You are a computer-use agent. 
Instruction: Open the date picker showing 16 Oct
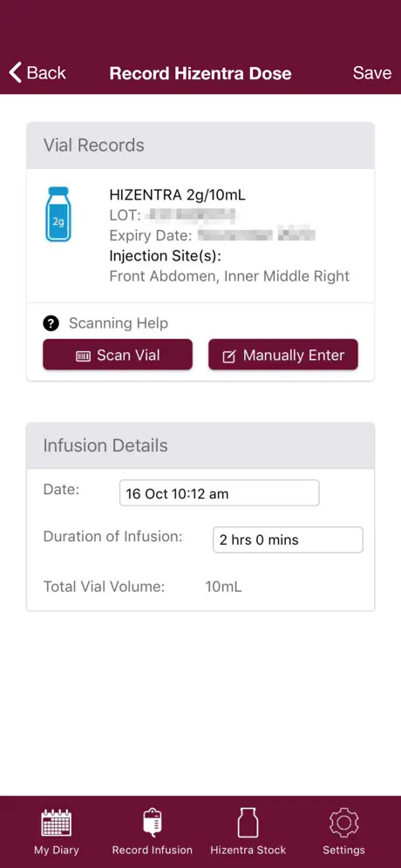point(220,493)
